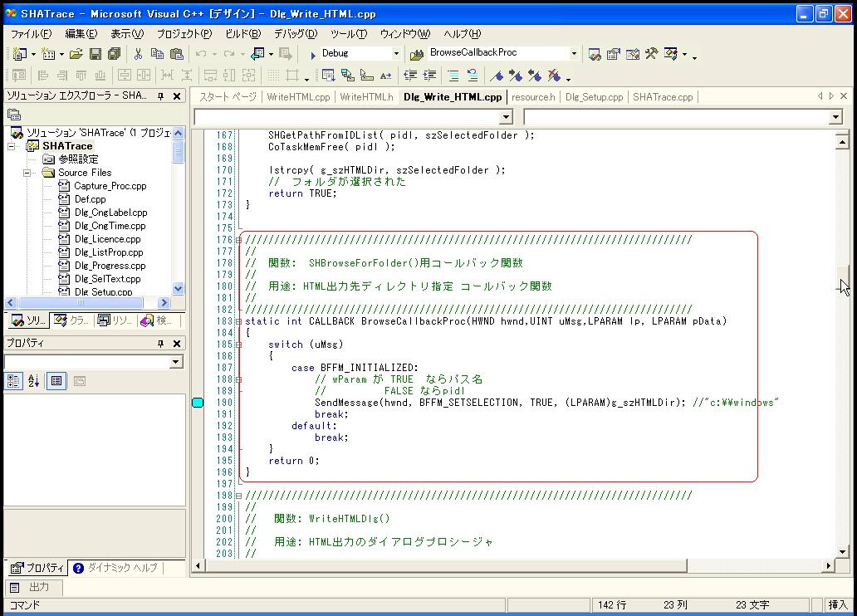The width and height of the screenshot is (857, 616).
Task: Switch to the Dlg_Setup.cpp tab
Action: click(594, 97)
